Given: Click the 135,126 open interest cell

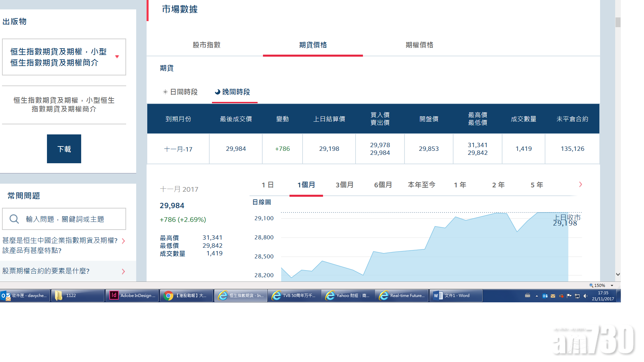Looking at the screenshot, I should (x=573, y=148).
